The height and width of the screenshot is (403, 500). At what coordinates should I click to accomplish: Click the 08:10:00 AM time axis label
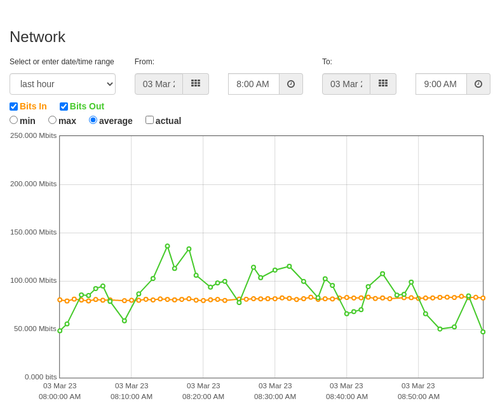131,397
